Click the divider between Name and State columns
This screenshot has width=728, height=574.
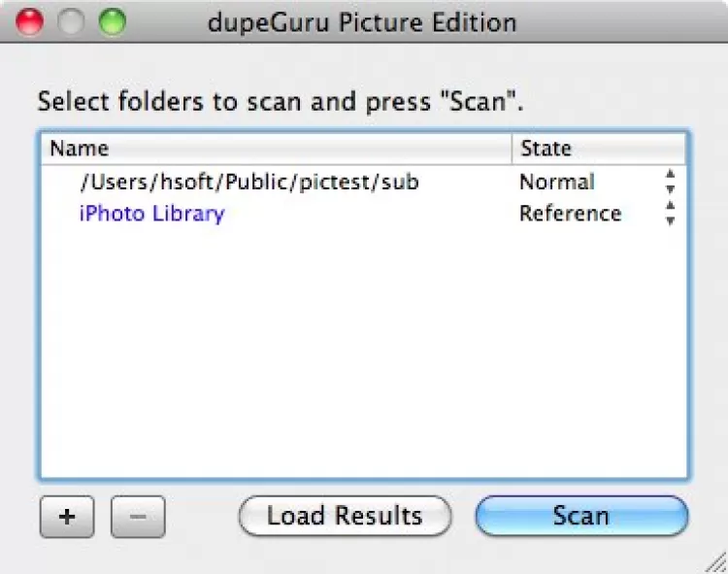512,149
